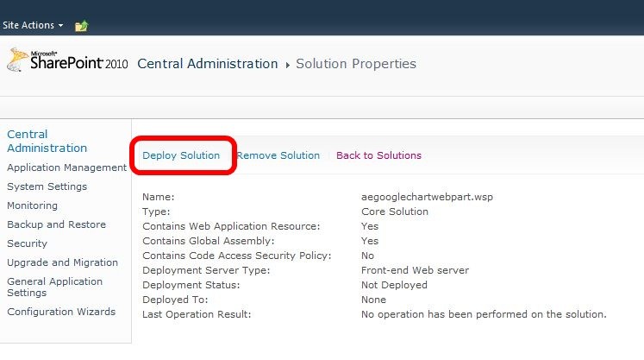Select General Application Settings in the sidebar

[54, 287]
